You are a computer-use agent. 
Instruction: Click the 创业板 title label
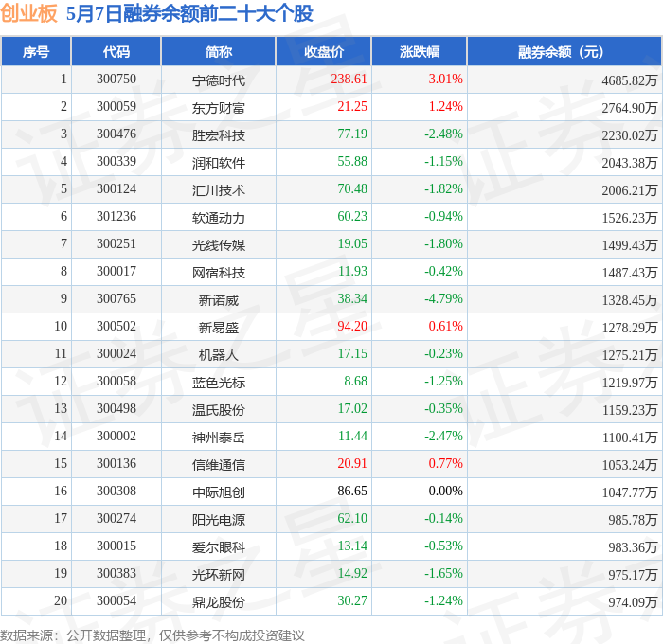point(28,13)
